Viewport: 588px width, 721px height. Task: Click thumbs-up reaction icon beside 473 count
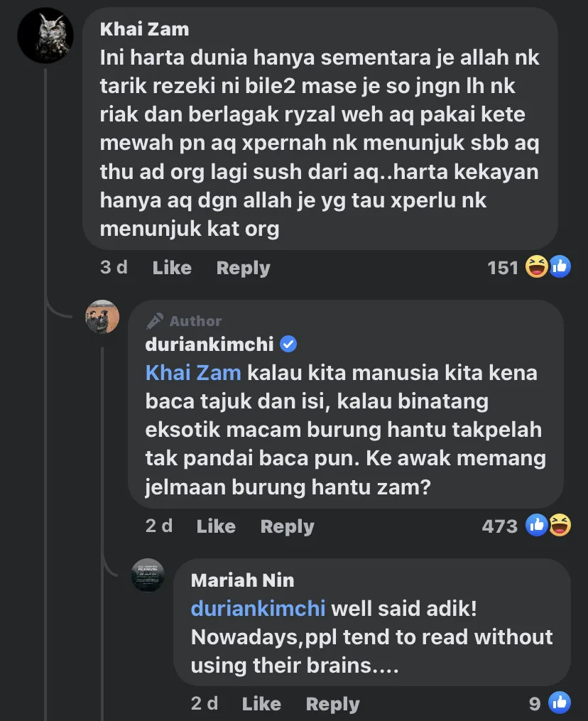point(536,526)
